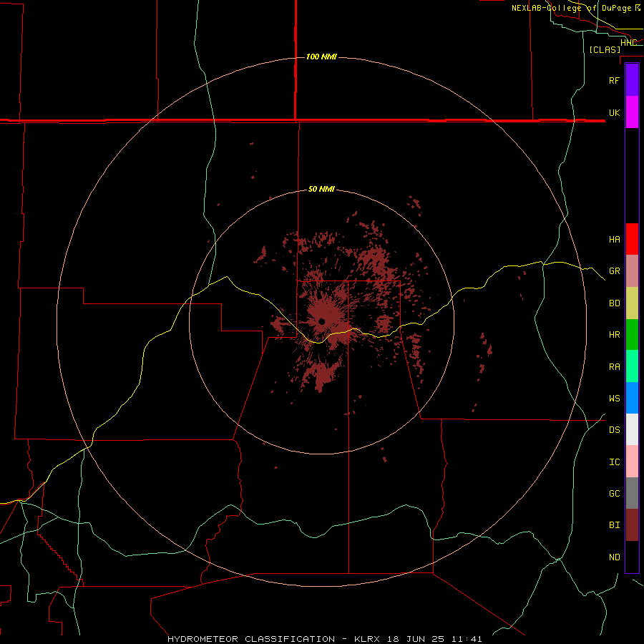The image size is (644, 644).
Task: Click the KLRX 18 JUN 25 11:41 timestamp
Action: tap(418, 639)
